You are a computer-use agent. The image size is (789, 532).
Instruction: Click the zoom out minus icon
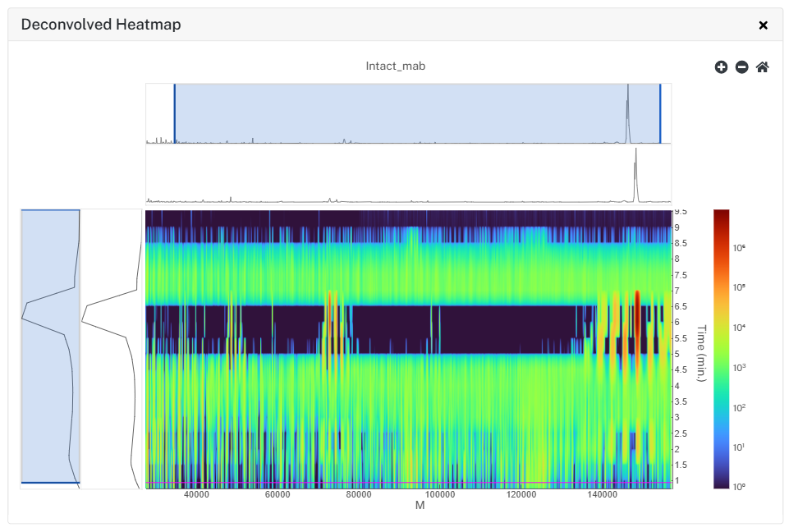[x=741, y=67]
